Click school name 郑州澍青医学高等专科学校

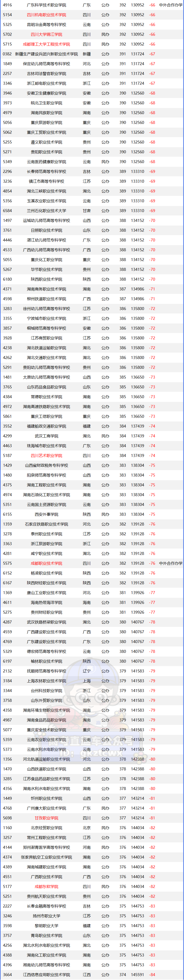pyautogui.click(x=47, y=847)
